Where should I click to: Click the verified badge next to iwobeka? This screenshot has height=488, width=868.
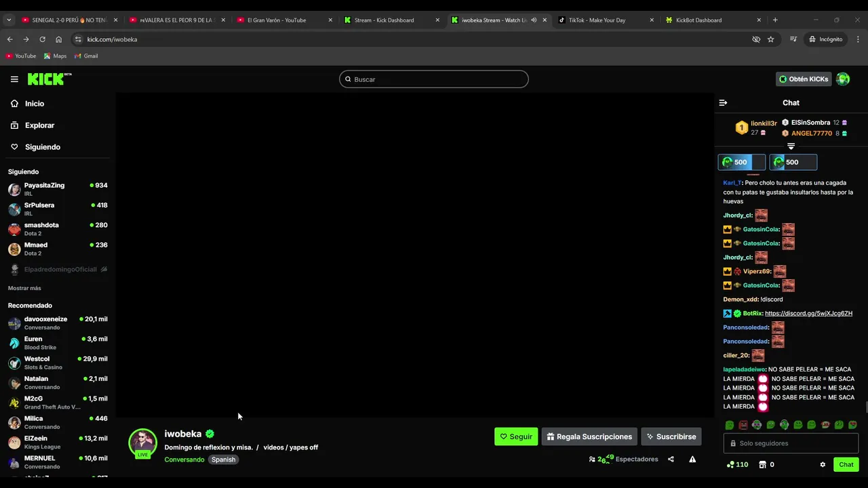click(210, 434)
